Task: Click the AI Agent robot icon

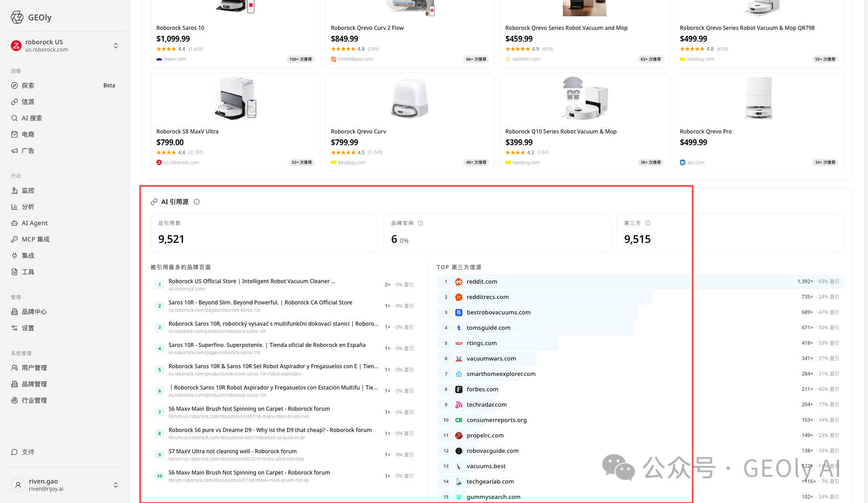Action: coord(14,223)
